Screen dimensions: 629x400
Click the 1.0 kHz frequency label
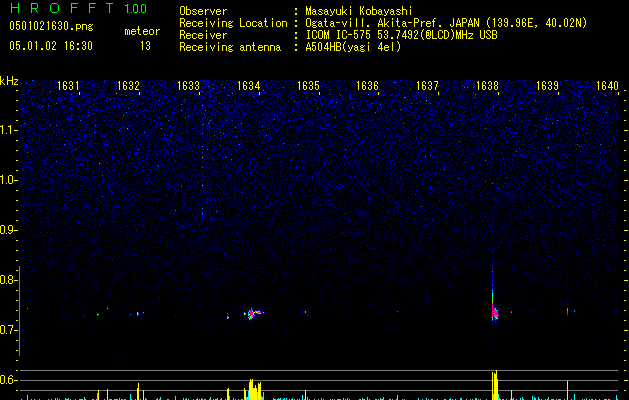[9, 180]
